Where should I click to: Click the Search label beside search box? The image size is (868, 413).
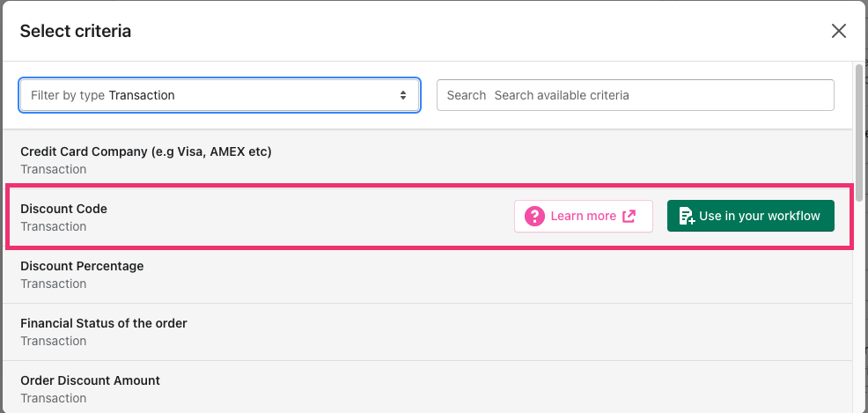pyautogui.click(x=466, y=95)
